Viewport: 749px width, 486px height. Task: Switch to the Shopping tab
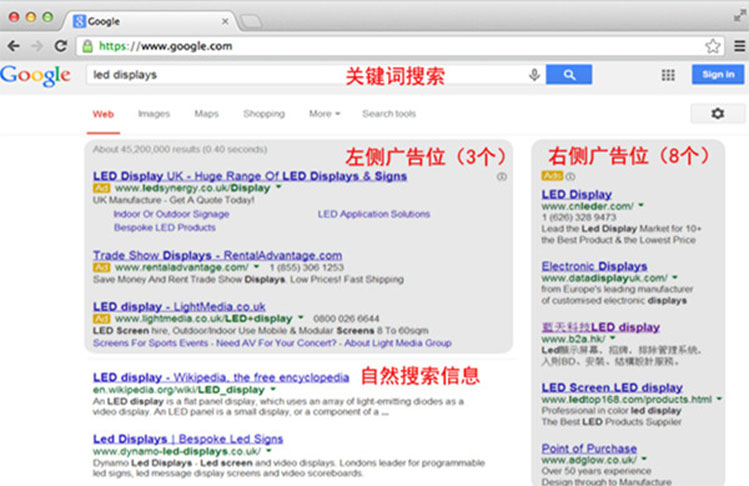(x=264, y=114)
